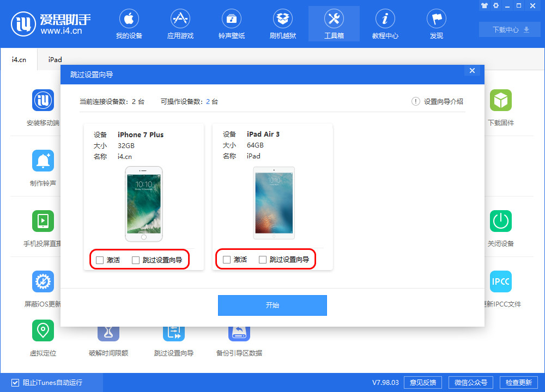Switch to the iPad tab
This screenshot has height=392, width=545.
(x=55, y=59)
